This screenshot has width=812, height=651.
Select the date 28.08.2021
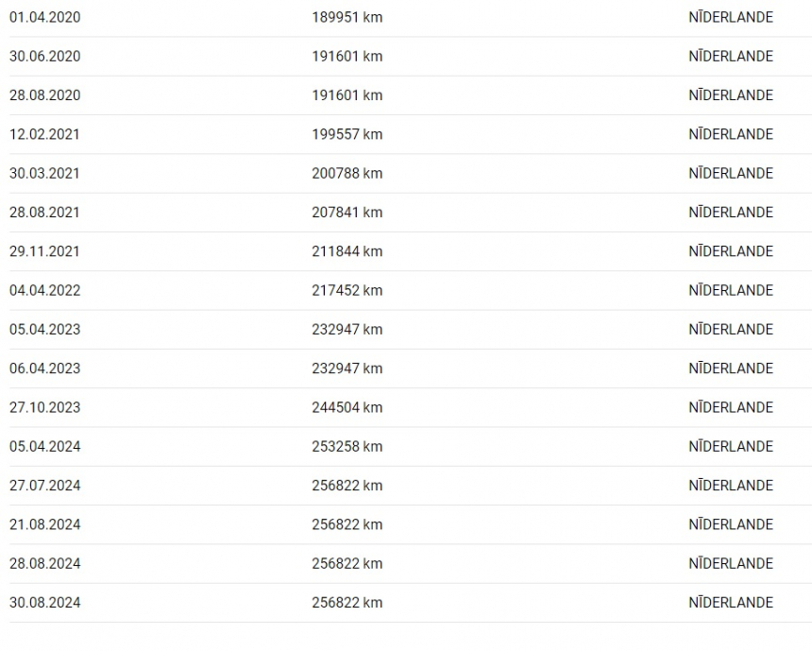click(x=44, y=213)
